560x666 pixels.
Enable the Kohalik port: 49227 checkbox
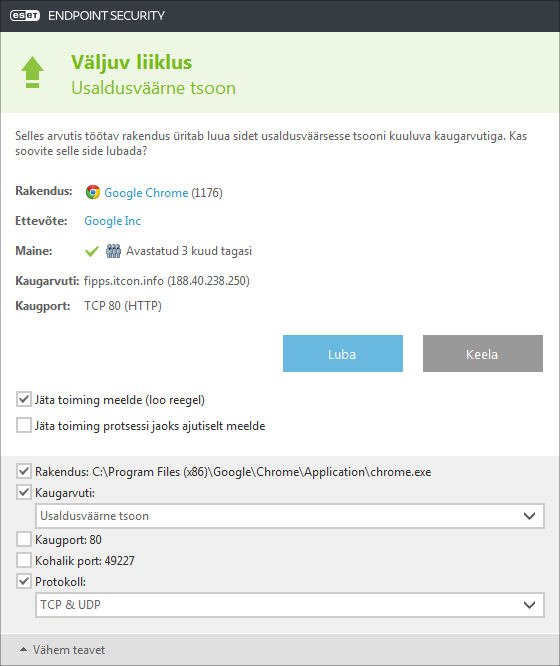24,560
